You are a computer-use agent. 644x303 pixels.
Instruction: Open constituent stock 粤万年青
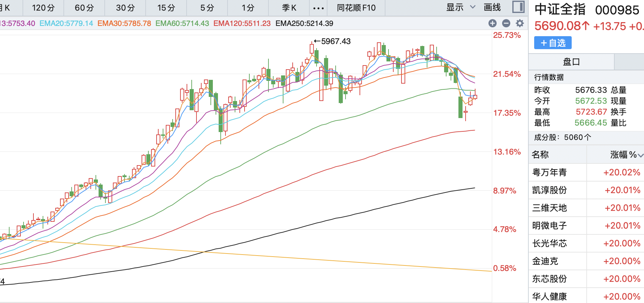point(550,172)
